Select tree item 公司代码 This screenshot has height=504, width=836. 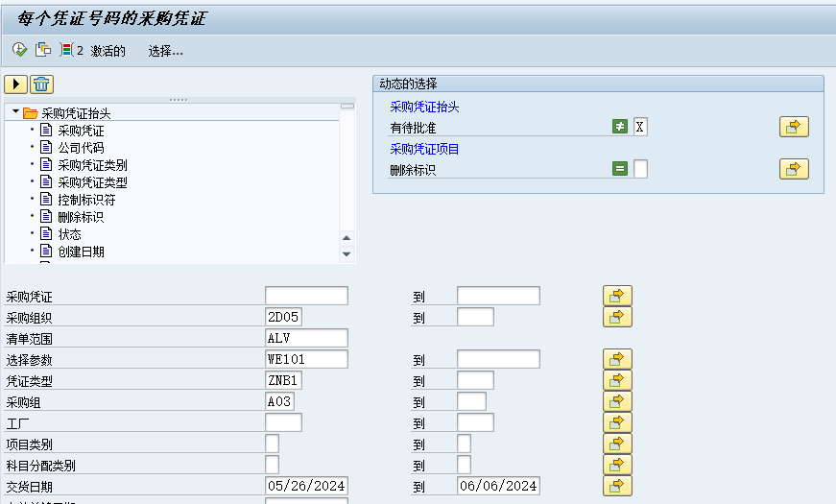pyautogui.click(x=81, y=148)
